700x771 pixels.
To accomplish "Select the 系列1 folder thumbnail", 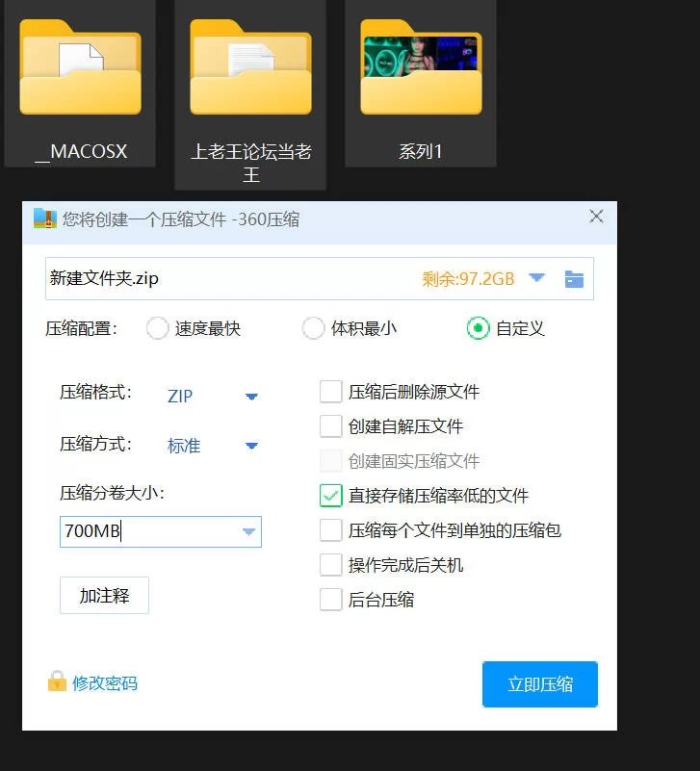I will tap(421, 67).
